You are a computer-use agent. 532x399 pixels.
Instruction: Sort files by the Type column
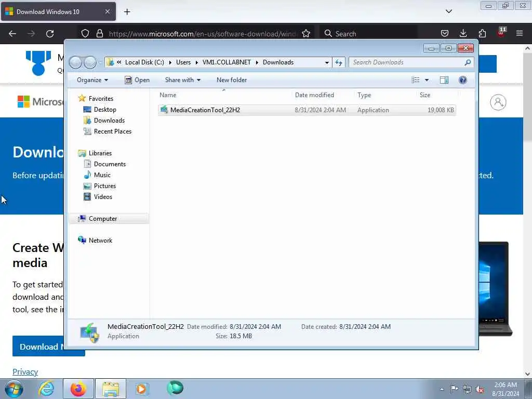(364, 95)
